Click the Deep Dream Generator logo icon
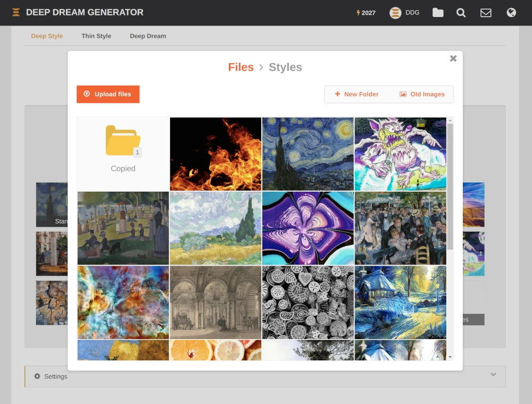Image resolution: width=532 pixels, height=404 pixels. [x=16, y=13]
